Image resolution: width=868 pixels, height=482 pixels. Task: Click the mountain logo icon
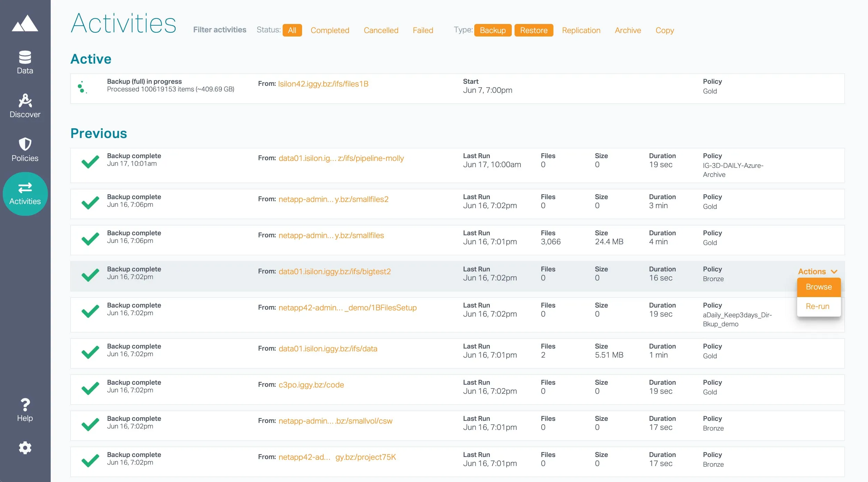[x=25, y=23]
